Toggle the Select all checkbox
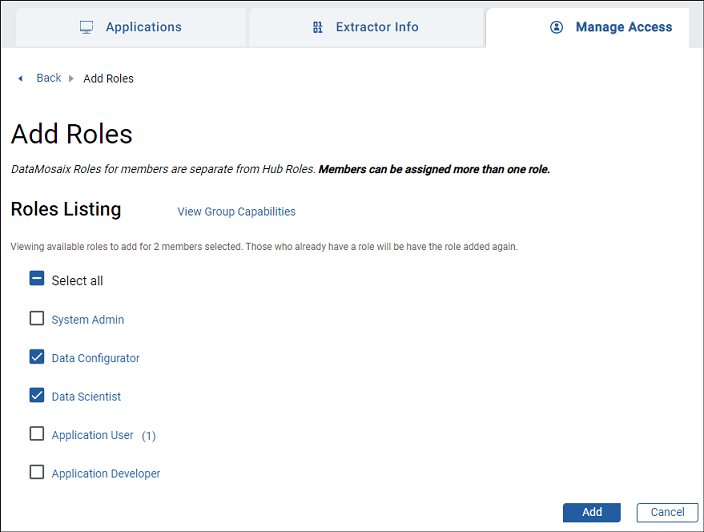 37,280
